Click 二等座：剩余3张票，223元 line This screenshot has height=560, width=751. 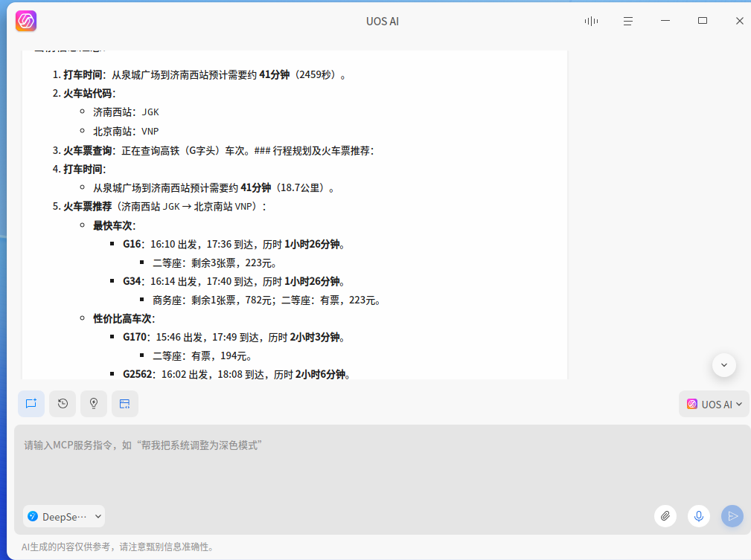point(214,263)
